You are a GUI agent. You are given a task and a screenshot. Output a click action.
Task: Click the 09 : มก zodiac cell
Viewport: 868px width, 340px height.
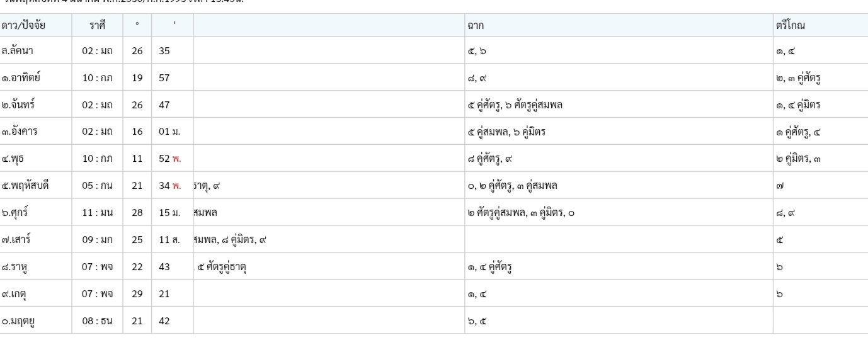97,240
